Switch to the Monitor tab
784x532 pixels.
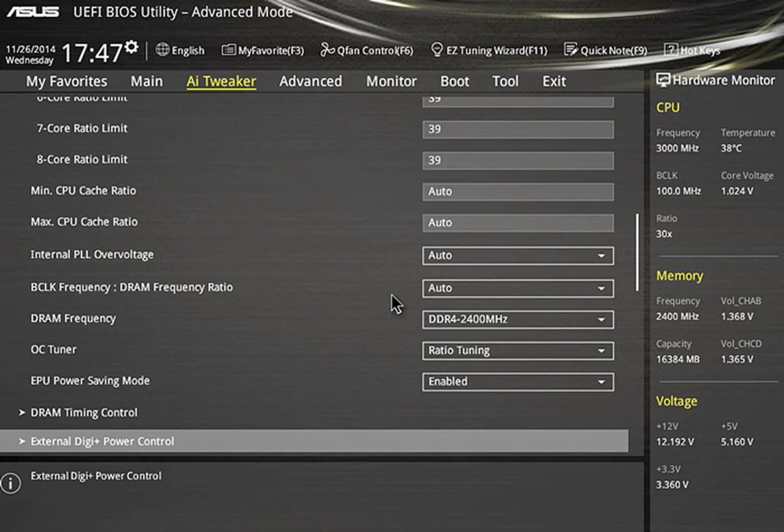click(391, 81)
